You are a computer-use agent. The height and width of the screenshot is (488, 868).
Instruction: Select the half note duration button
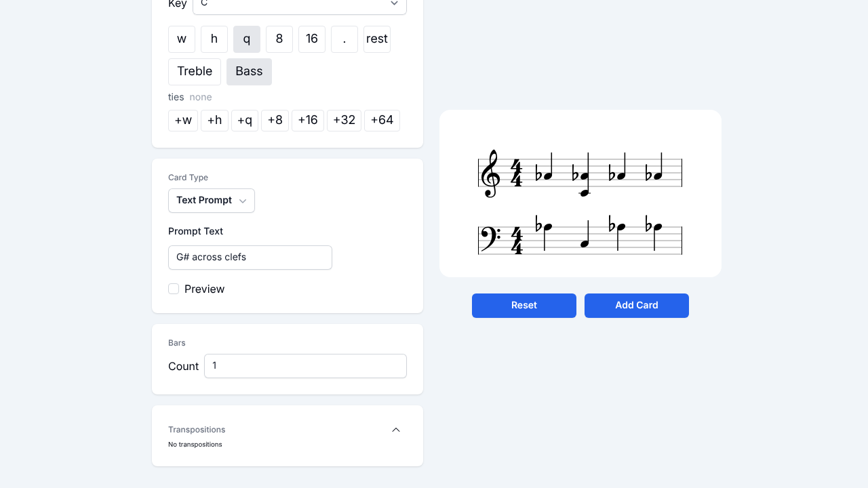click(214, 39)
